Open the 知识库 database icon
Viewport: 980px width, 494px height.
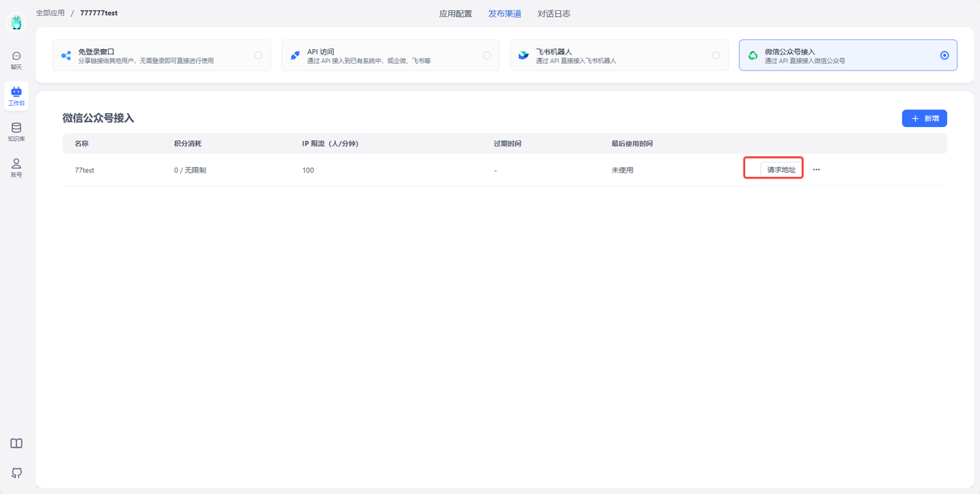pyautogui.click(x=16, y=132)
